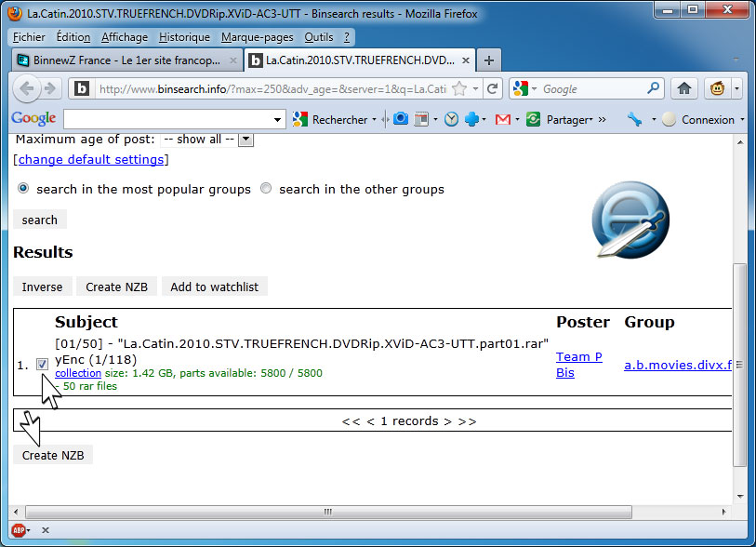The width and height of the screenshot is (756, 547).
Task: Click the camera icon in Google toolbar
Action: coord(400,119)
